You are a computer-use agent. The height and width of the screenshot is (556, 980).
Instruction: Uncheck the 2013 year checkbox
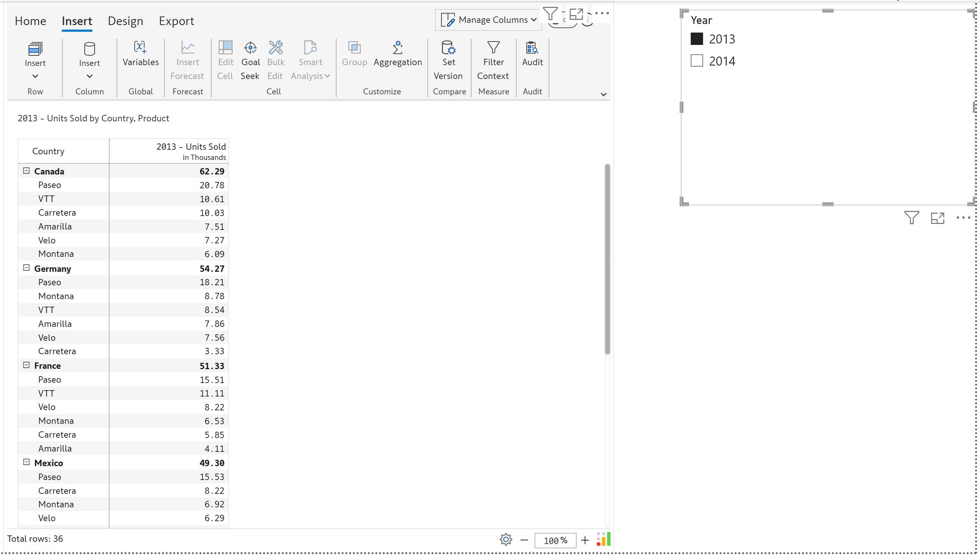[697, 39]
